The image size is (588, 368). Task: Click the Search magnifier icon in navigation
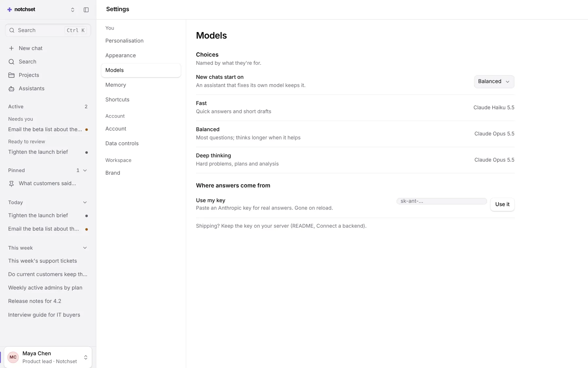[x=11, y=62]
